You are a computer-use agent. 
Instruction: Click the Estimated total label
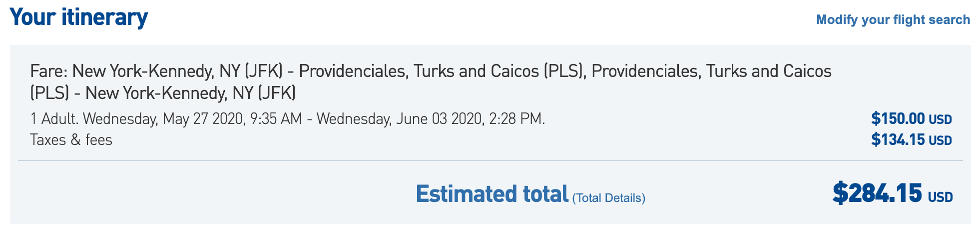[492, 194]
